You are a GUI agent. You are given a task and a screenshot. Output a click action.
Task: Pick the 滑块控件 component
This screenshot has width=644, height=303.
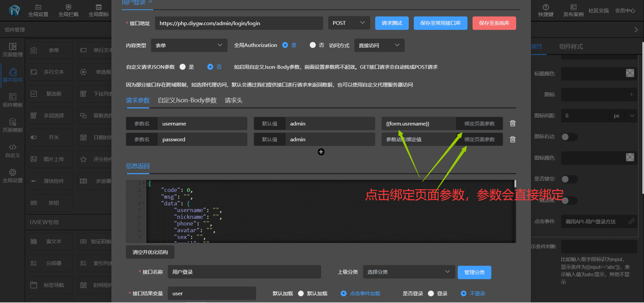[50, 181]
